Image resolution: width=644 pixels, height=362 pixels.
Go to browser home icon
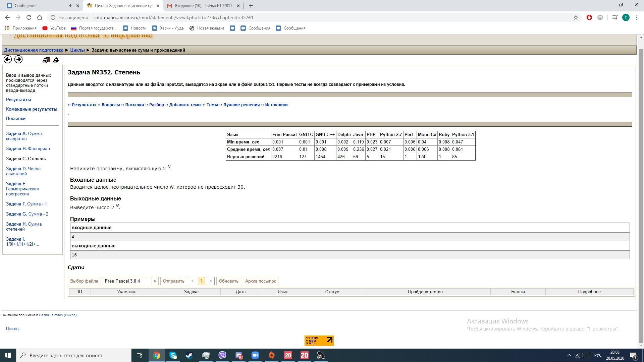coord(40,17)
